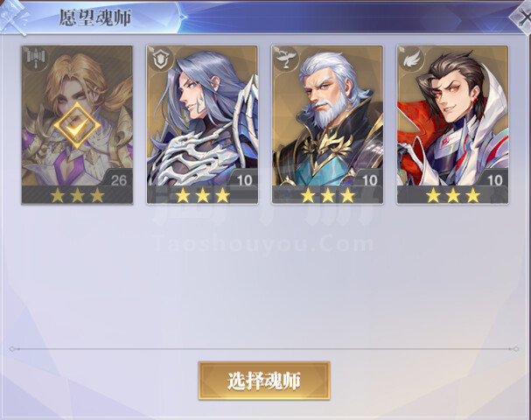Click the three-star rating under purple-haired hero
This screenshot has width=531, height=420.
202,195
